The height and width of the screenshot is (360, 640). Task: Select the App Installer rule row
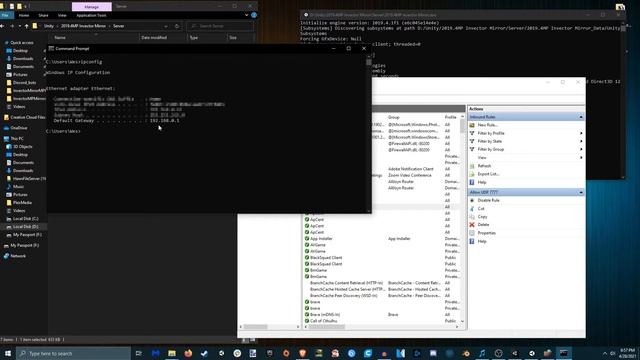pyautogui.click(x=382, y=238)
